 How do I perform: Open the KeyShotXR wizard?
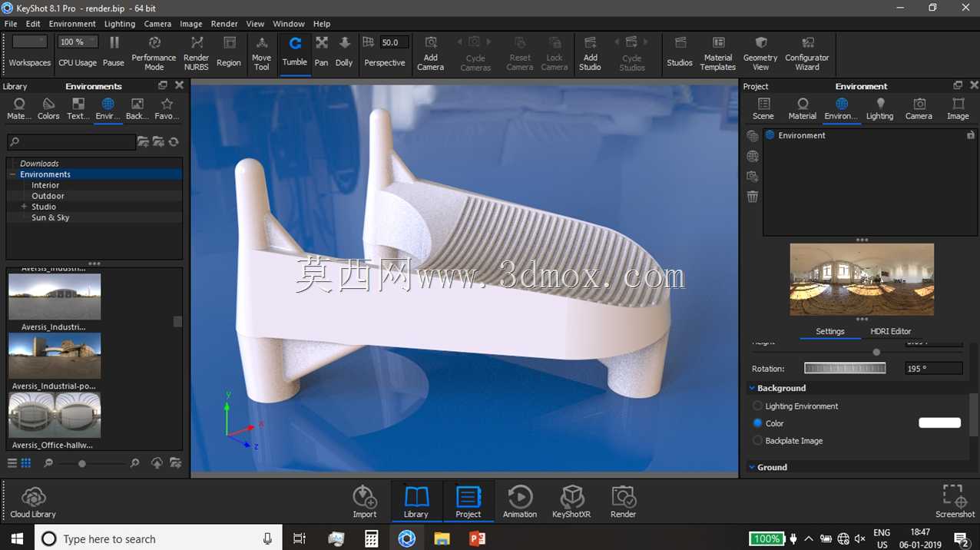tap(571, 502)
